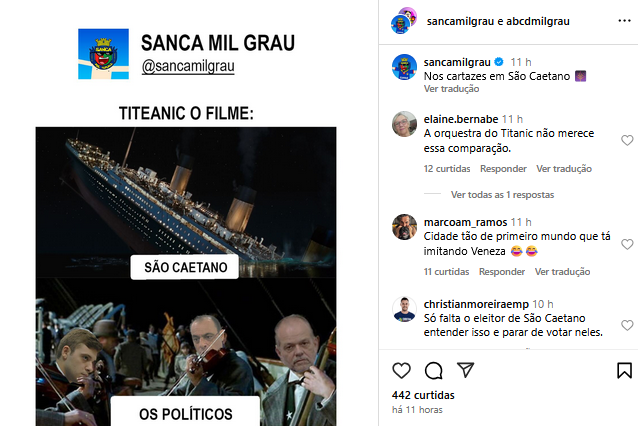Open sancamilgrau header avatar pair
The height and width of the screenshot is (426, 638).
click(x=404, y=20)
